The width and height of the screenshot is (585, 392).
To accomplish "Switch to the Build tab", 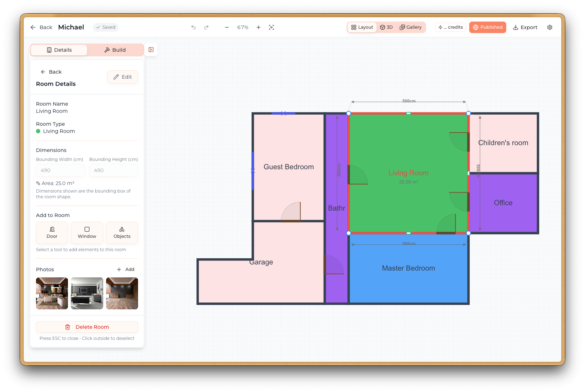I will (x=115, y=50).
